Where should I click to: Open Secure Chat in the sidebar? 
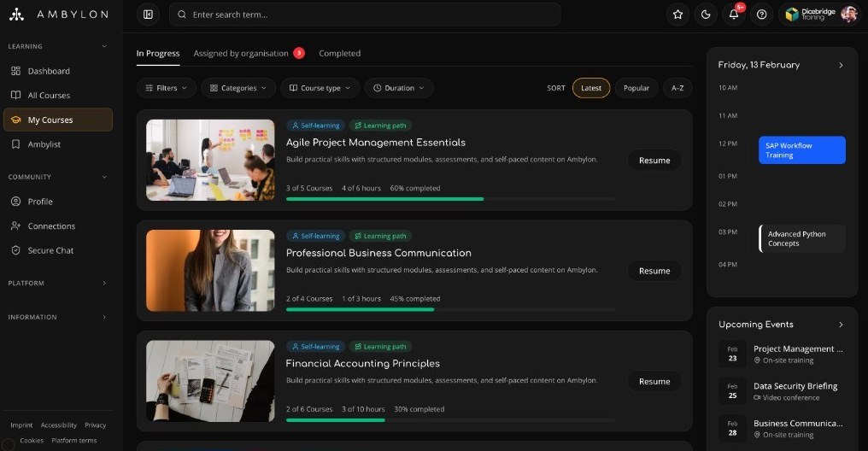pyautogui.click(x=58, y=250)
